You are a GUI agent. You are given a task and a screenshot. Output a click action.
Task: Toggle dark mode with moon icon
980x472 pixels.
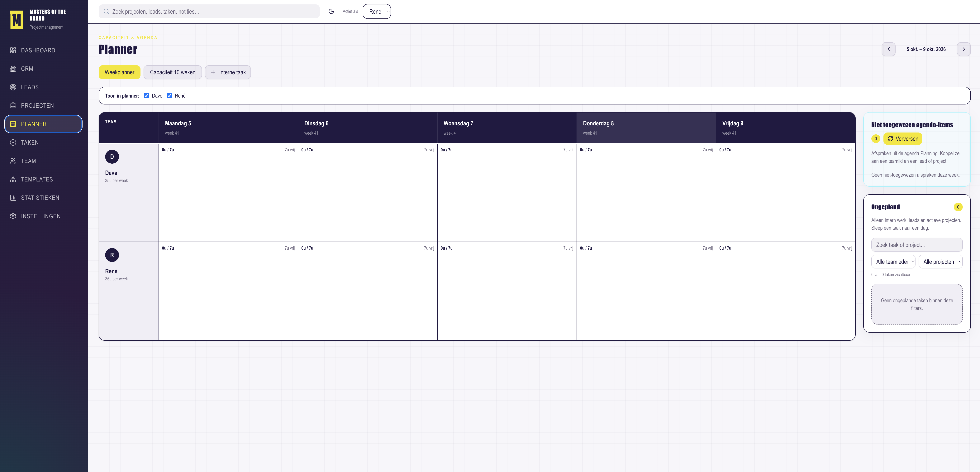tap(331, 11)
